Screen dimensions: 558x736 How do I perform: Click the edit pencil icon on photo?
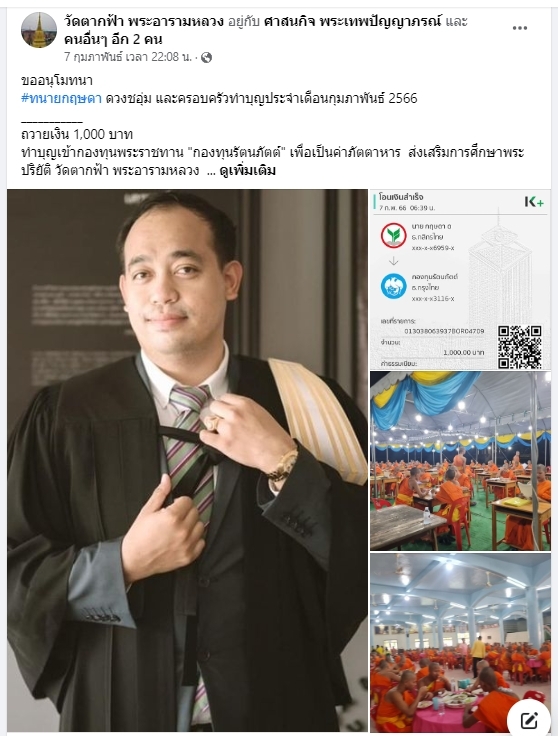529,719
